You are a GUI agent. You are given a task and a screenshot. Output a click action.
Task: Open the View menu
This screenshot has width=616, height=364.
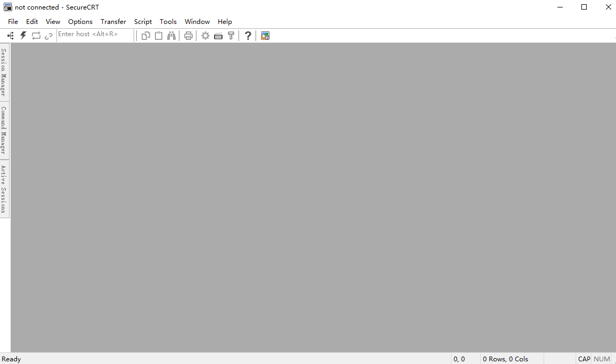click(x=53, y=22)
